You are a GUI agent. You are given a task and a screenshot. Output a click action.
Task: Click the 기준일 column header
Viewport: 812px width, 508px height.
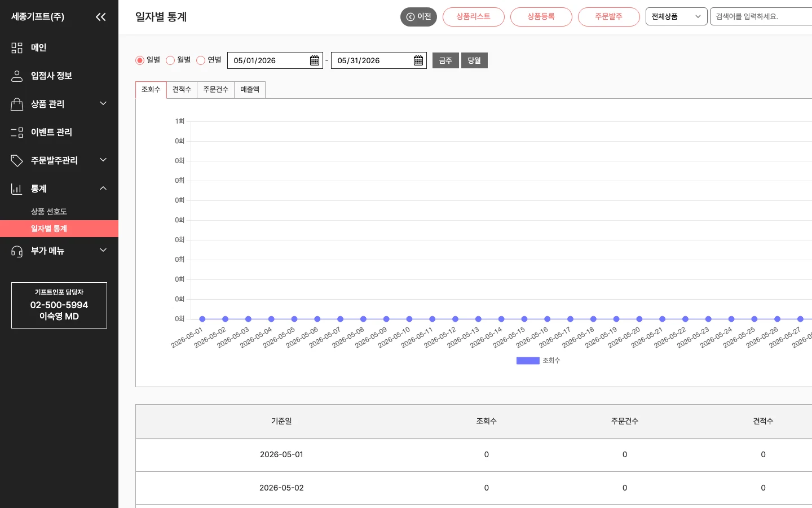[x=281, y=421]
